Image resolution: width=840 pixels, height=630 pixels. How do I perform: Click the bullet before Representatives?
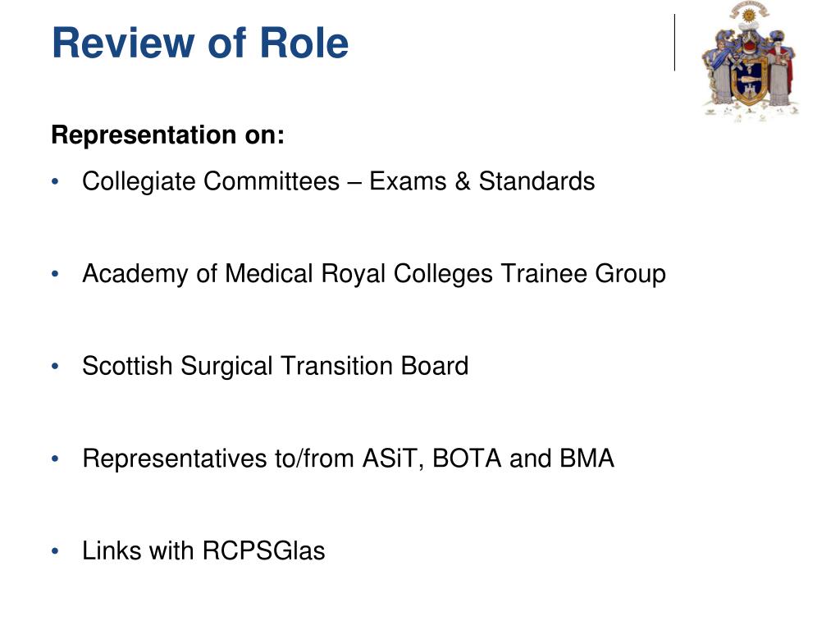[x=55, y=459]
